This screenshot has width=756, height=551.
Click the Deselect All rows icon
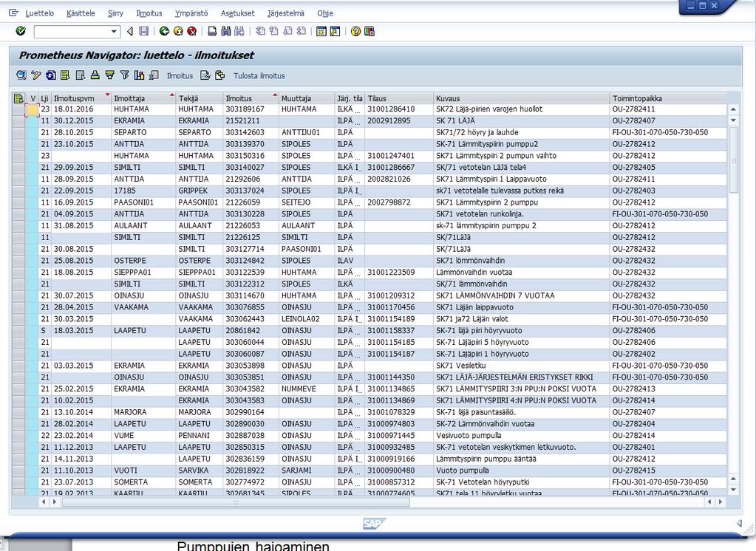click(x=81, y=75)
